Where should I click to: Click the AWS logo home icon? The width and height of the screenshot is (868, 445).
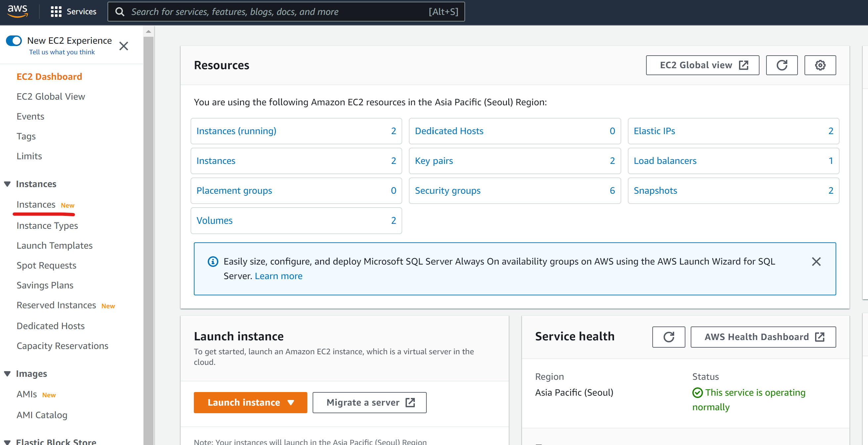(18, 11)
